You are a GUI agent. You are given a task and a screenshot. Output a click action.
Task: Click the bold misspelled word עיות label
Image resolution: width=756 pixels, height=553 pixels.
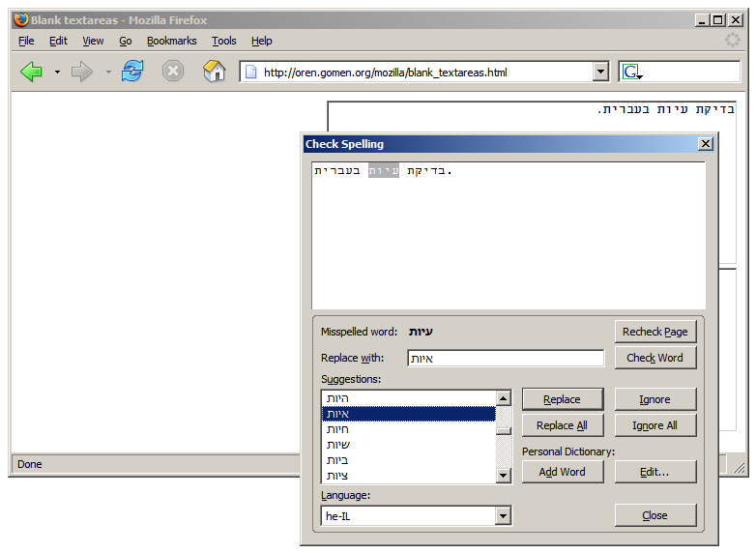421,332
